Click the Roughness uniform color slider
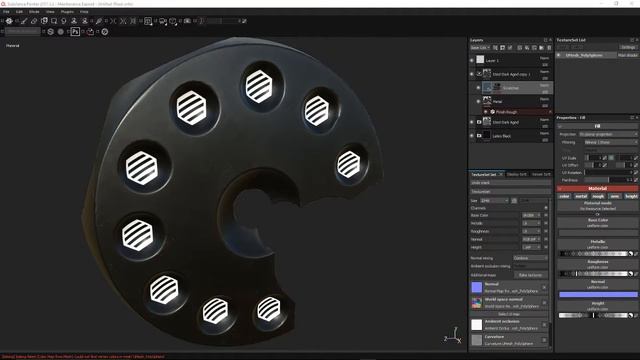Screen dimensions: 640x360 click(594, 274)
